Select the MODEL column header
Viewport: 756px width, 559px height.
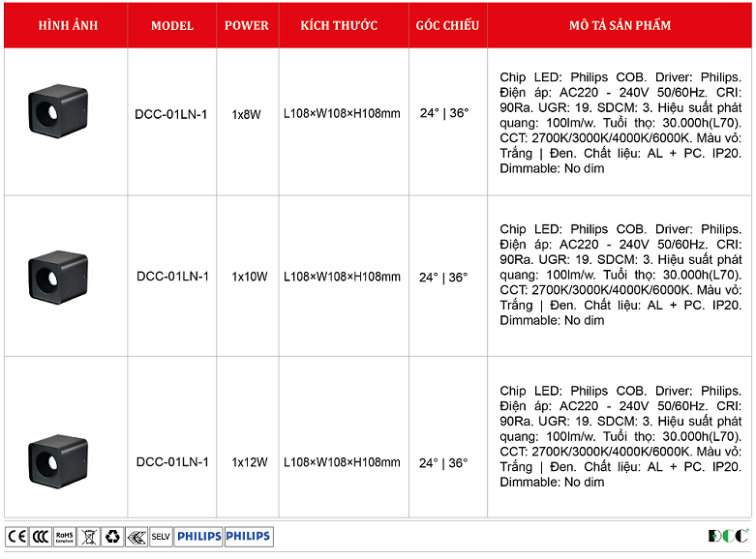point(171,25)
